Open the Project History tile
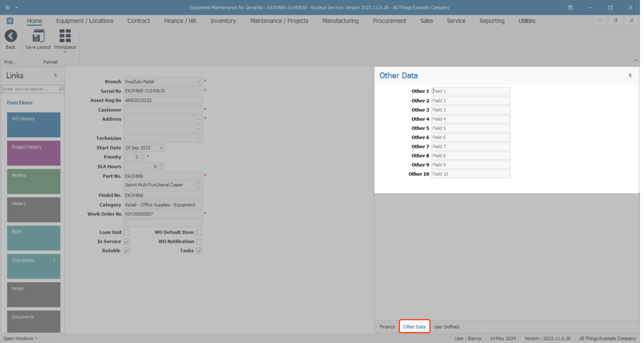Screen dimensions: 644x343 (x=34, y=153)
